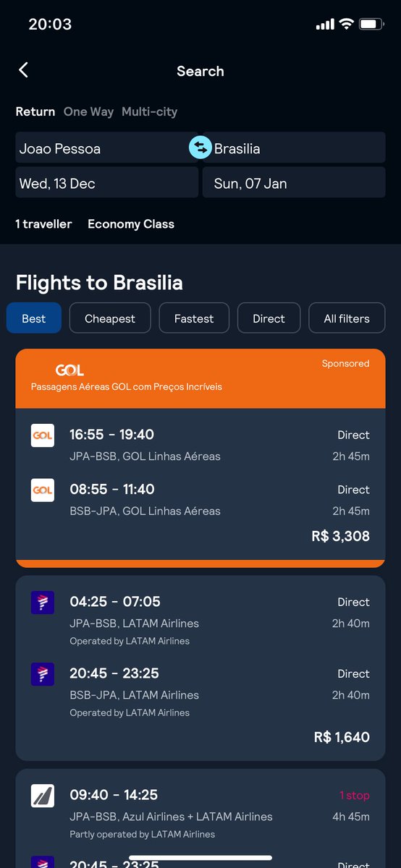Select the LATAM flight priced R$ 1,640
This screenshot has height=868, width=401.
point(200,668)
